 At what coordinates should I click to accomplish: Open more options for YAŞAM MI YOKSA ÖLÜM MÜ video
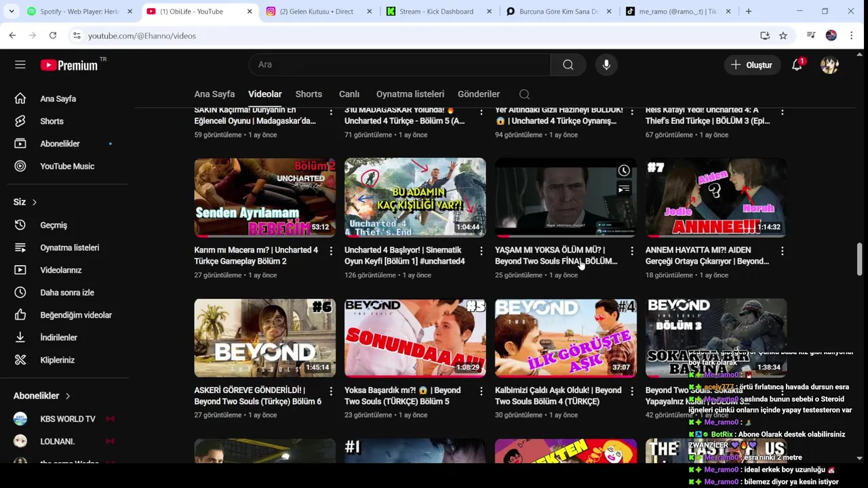click(x=632, y=251)
